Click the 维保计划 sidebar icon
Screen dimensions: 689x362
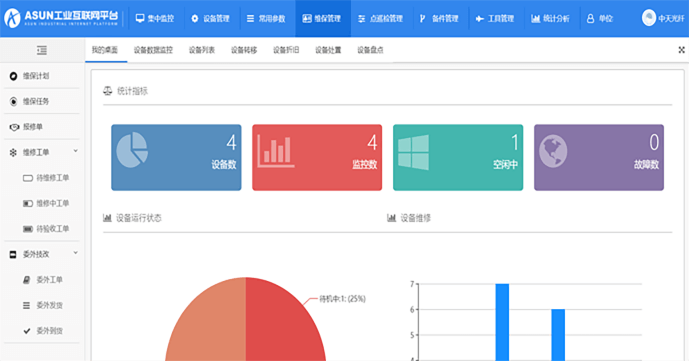pos(13,76)
